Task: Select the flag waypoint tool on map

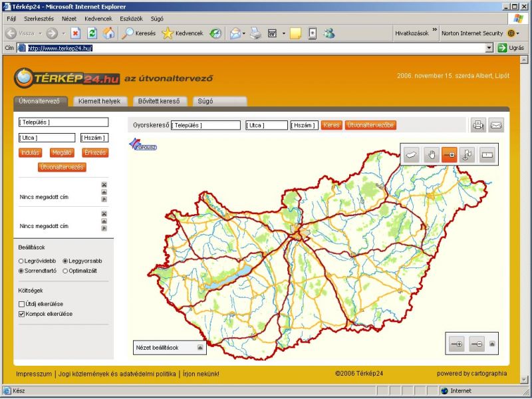Action: (467, 155)
